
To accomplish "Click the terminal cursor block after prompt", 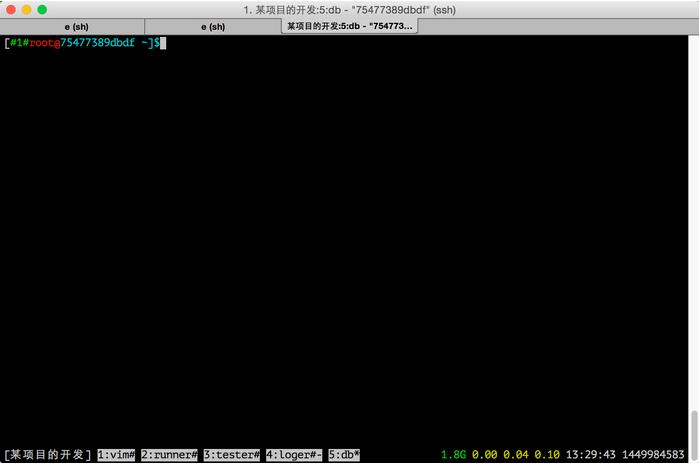I will [163, 43].
